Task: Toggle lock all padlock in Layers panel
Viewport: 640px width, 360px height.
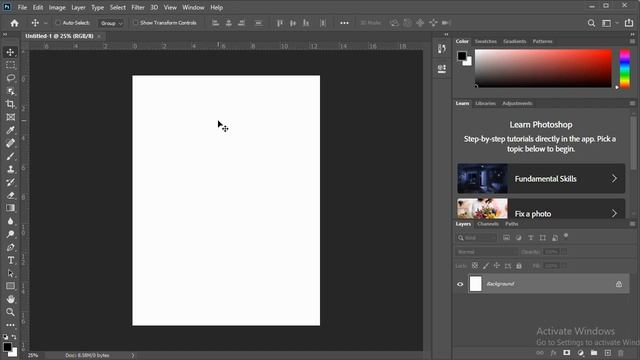Action: click(x=519, y=266)
